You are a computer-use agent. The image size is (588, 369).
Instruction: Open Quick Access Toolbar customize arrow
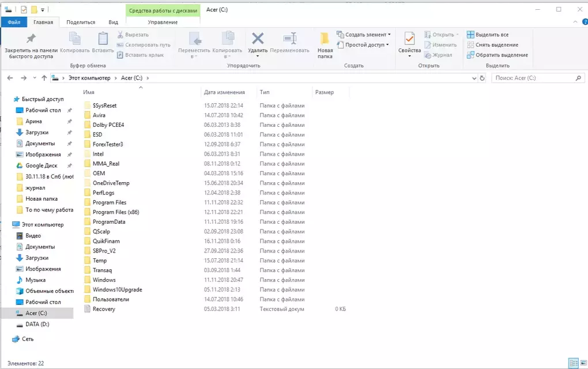click(43, 10)
